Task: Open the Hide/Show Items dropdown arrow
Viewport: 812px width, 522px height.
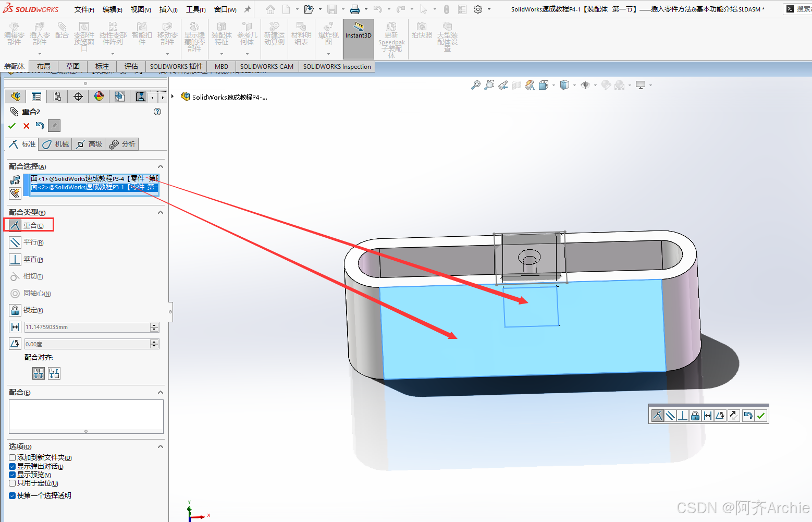Action: [595, 85]
